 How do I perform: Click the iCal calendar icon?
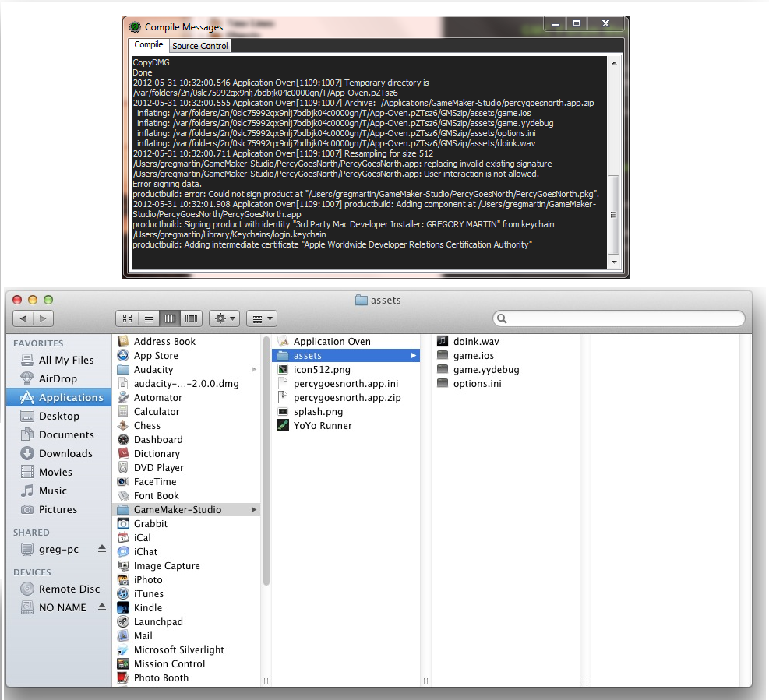click(124, 538)
